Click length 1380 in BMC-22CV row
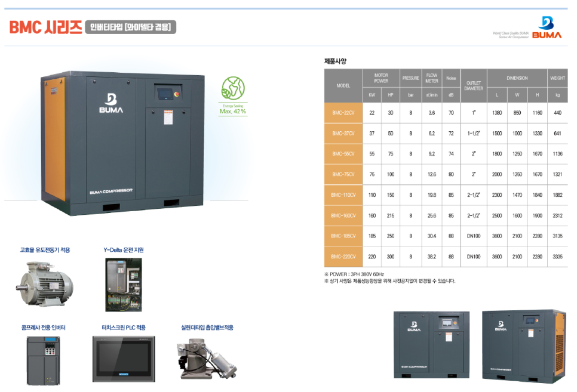 click(497, 113)
